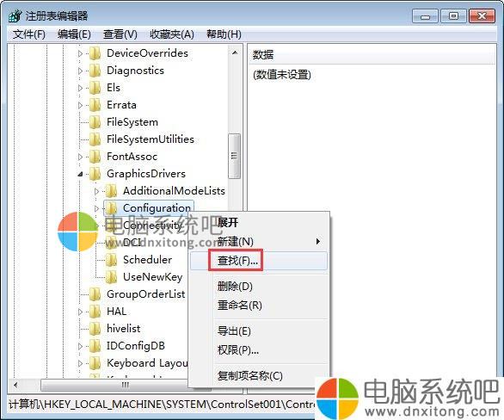Click the DeviceOverrides folder icon

coord(95,53)
